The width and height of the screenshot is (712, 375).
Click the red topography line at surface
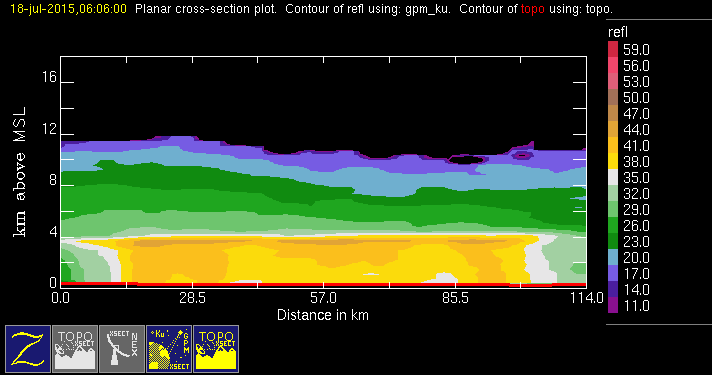pyautogui.click(x=323, y=284)
